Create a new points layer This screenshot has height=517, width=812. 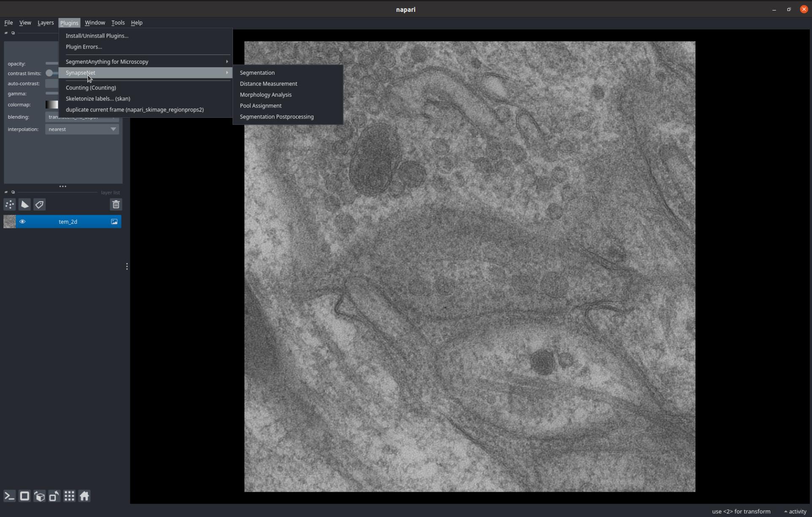tap(10, 205)
